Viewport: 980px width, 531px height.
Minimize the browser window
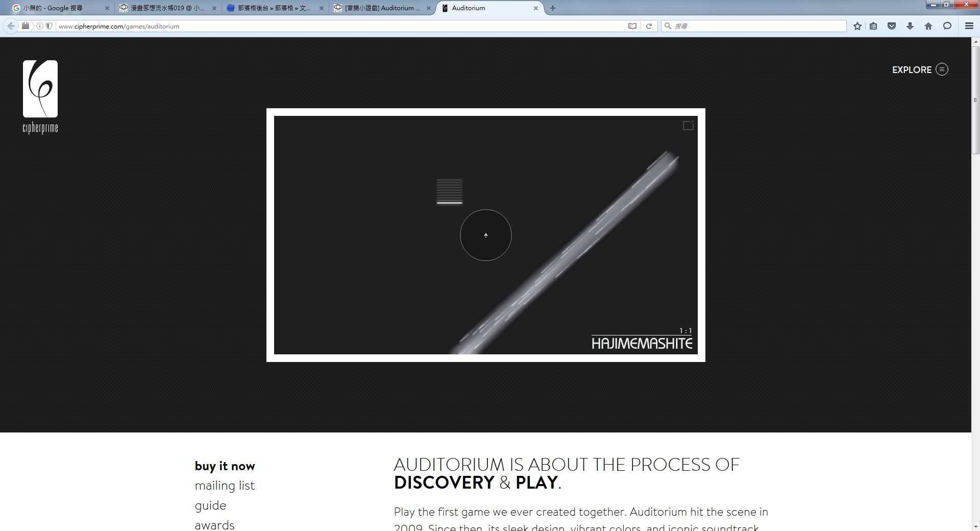934,5
